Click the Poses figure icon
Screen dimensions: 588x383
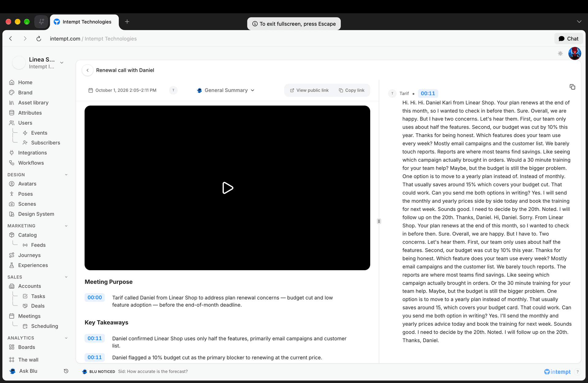[x=12, y=194]
